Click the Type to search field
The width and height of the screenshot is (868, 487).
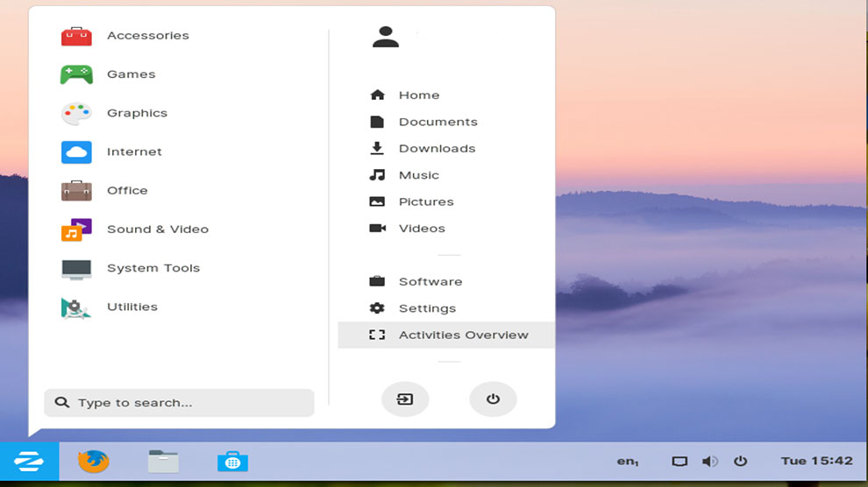pos(179,403)
